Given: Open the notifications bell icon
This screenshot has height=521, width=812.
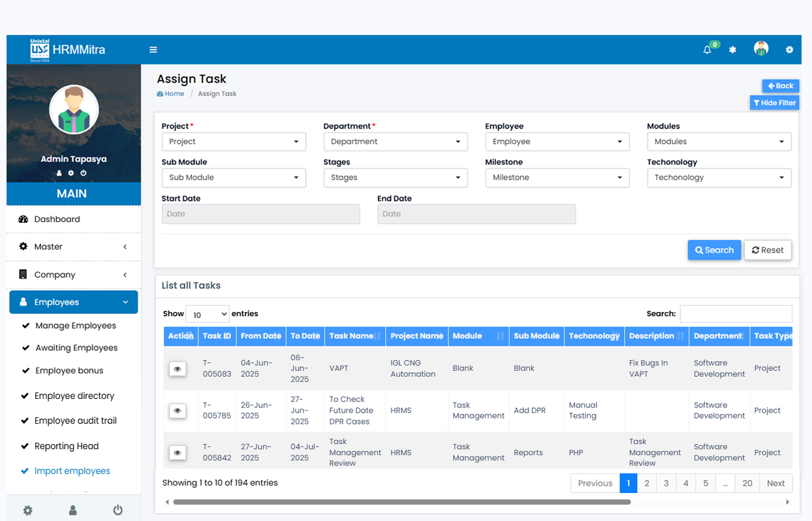Looking at the screenshot, I should point(707,50).
